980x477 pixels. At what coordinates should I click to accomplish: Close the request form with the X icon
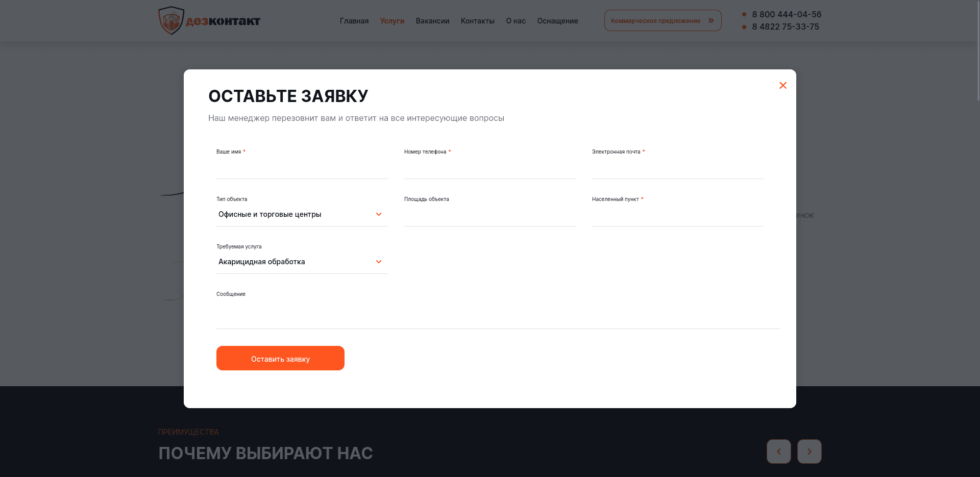[x=783, y=85]
